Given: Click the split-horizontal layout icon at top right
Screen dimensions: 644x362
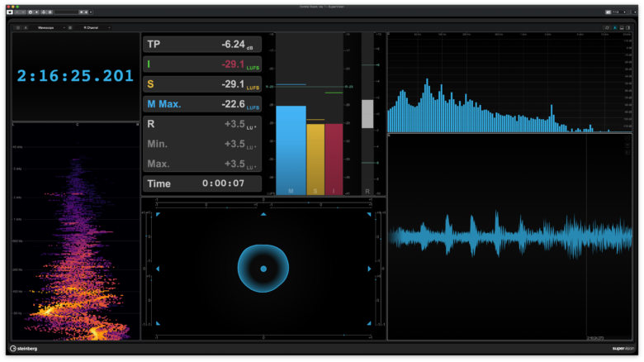Looking at the screenshot, I should point(622,27).
